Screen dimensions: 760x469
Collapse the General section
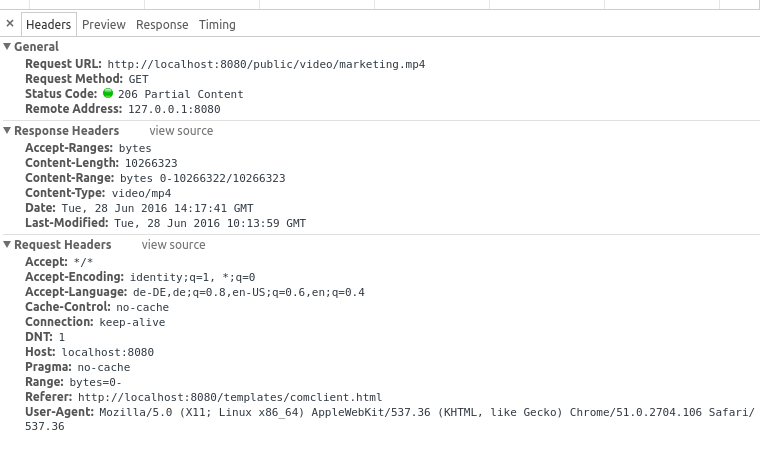(8, 47)
